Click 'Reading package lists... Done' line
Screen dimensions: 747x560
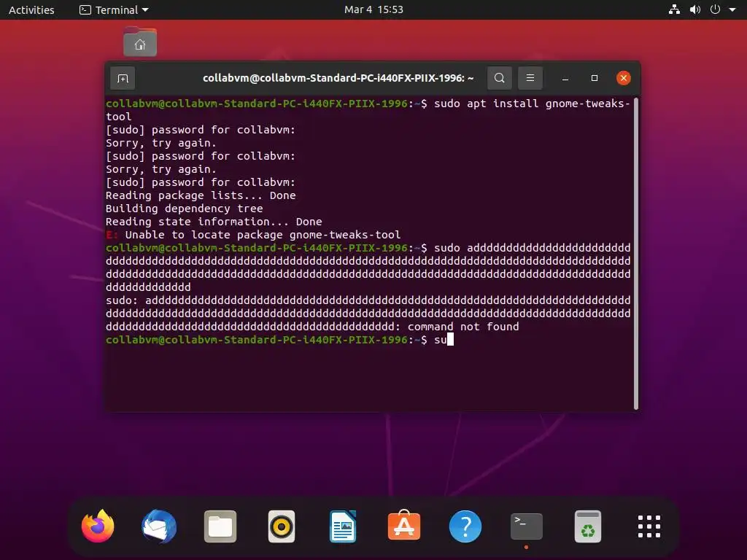click(x=201, y=195)
